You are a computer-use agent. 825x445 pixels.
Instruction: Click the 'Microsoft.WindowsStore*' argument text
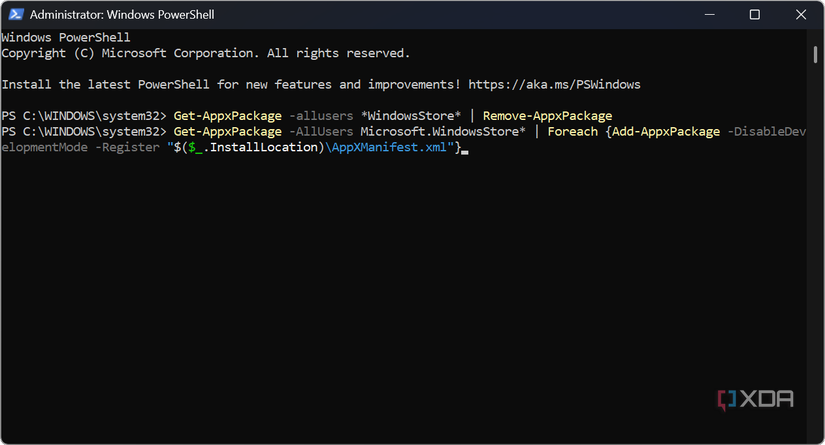442,132
